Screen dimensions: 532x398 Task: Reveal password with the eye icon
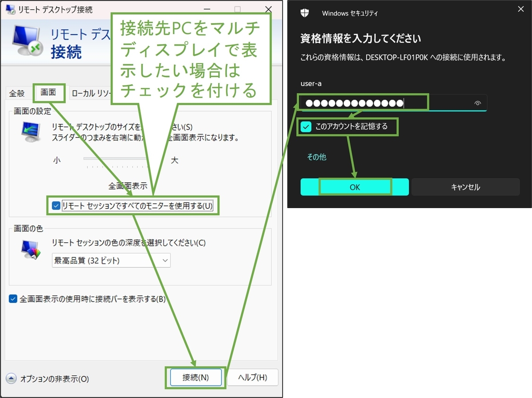pos(477,103)
